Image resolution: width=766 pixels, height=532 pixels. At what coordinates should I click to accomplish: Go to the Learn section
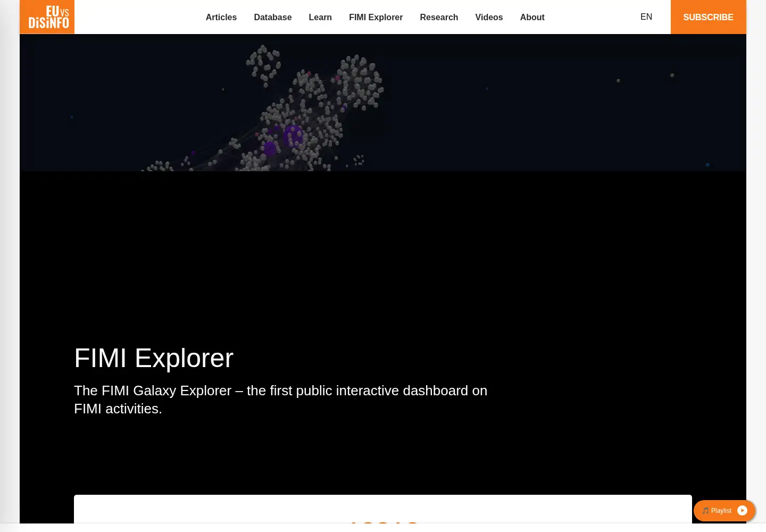point(320,17)
